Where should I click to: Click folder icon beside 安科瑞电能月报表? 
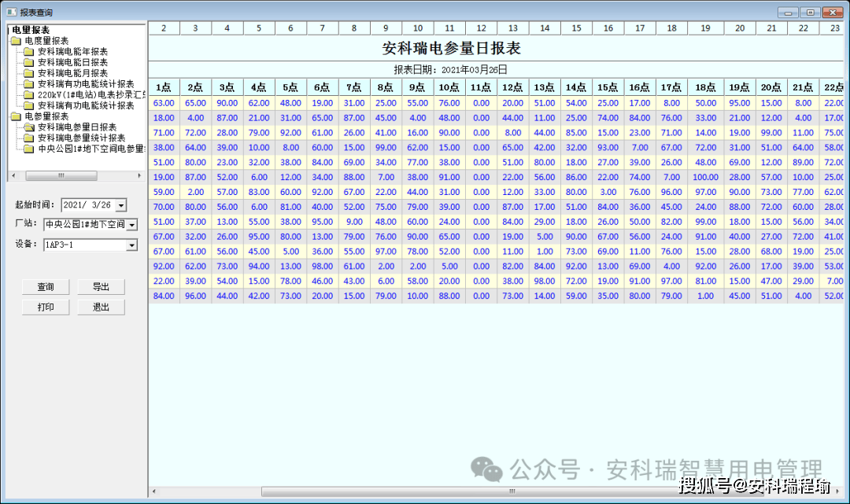pos(29,73)
